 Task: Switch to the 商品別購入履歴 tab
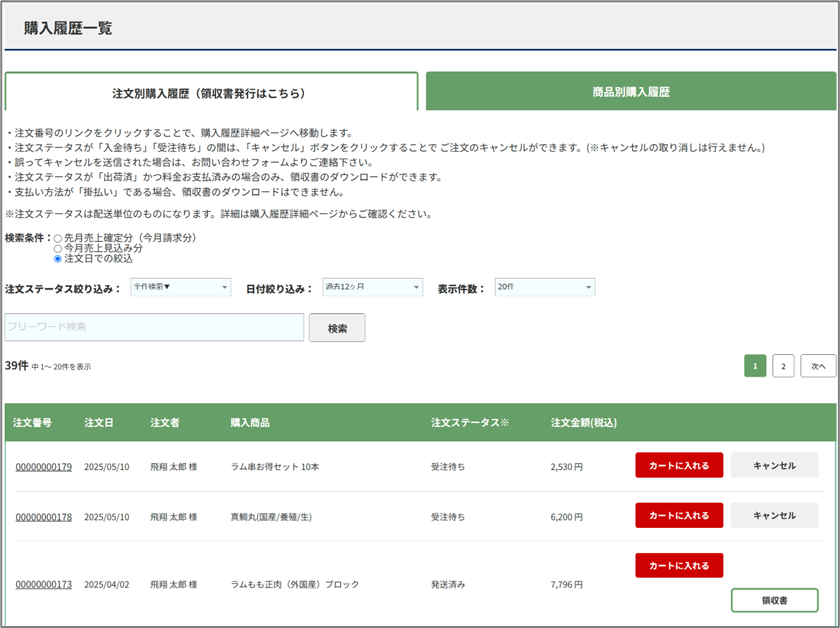point(630,91)
